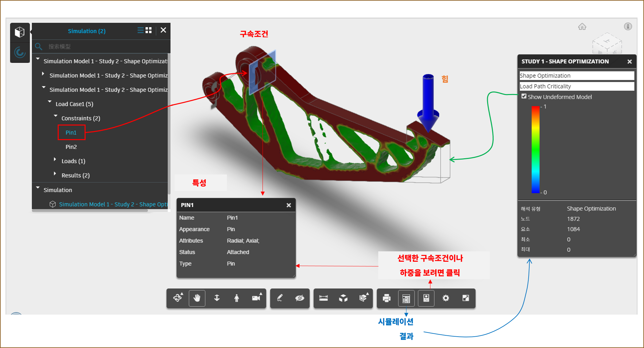Select the Orbit tool in the toolbar
Screen dimensions: 644x348
178,298
